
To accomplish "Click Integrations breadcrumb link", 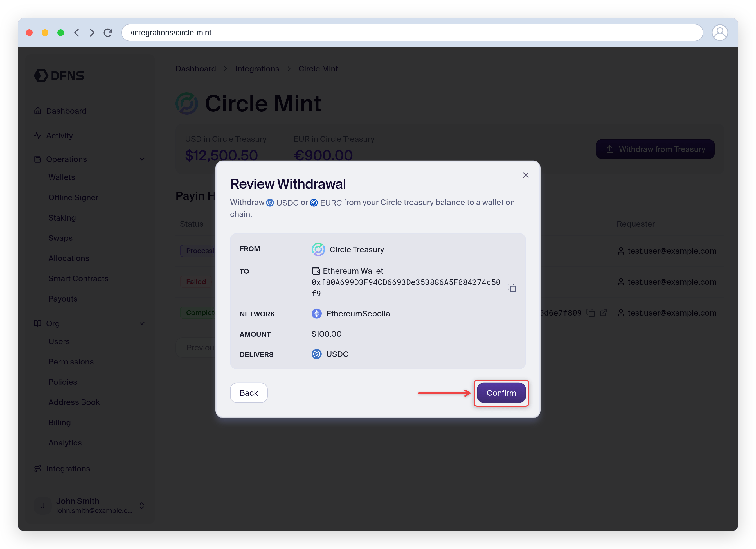I will pos(257,69).
